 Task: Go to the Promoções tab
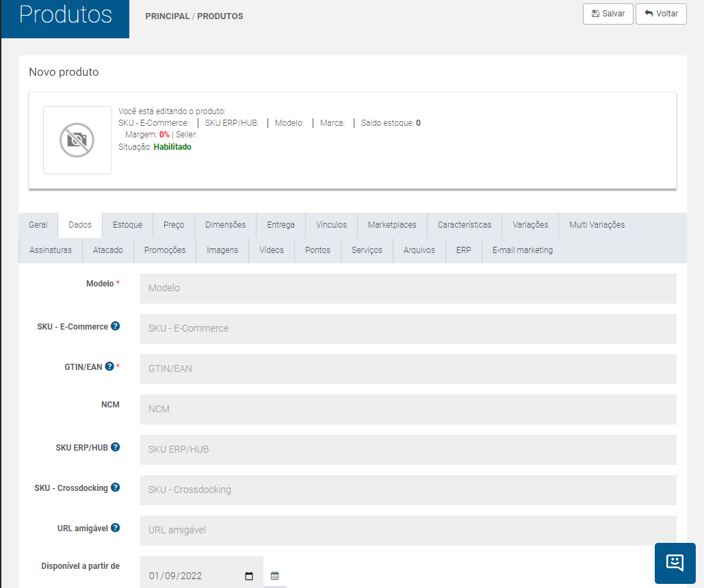[165, 250]
